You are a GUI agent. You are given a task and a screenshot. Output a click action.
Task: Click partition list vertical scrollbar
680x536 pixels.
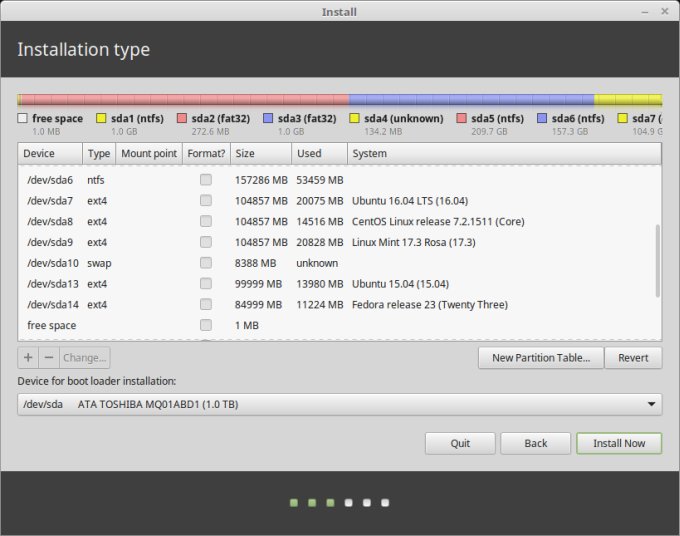pos(657,260)
